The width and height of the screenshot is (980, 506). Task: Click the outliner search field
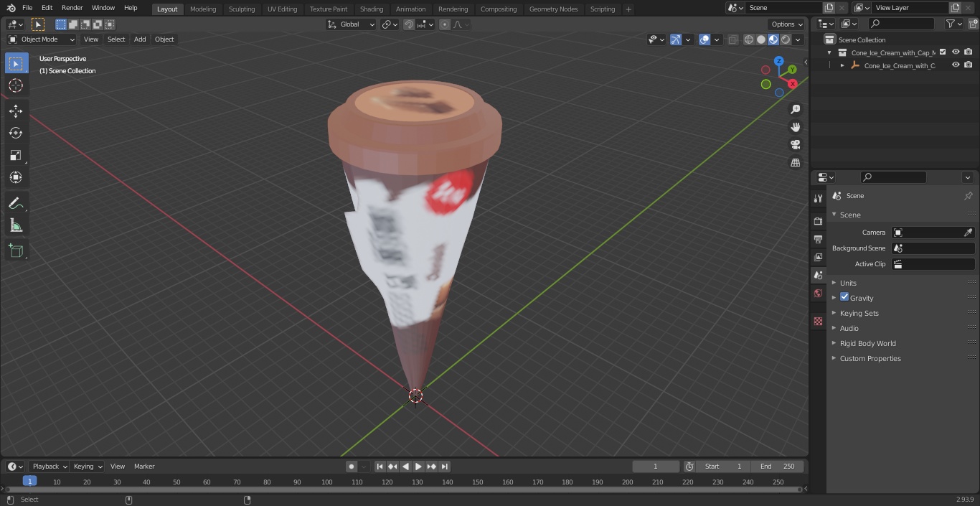(x=901, y=24)
